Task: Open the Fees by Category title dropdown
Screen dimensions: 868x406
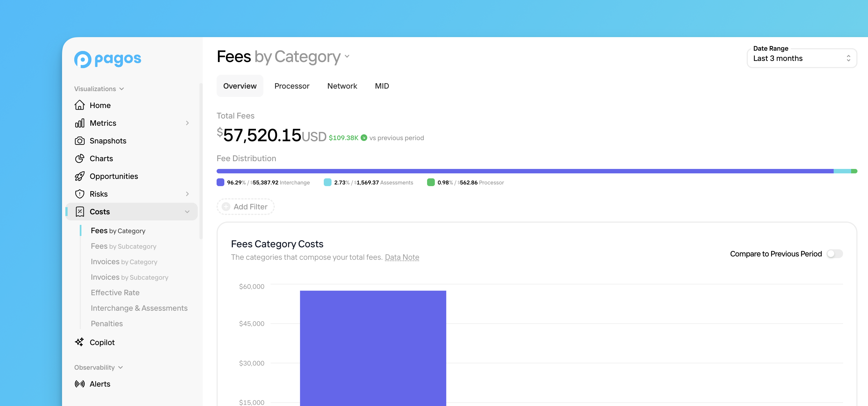Action: click(347, 56)
